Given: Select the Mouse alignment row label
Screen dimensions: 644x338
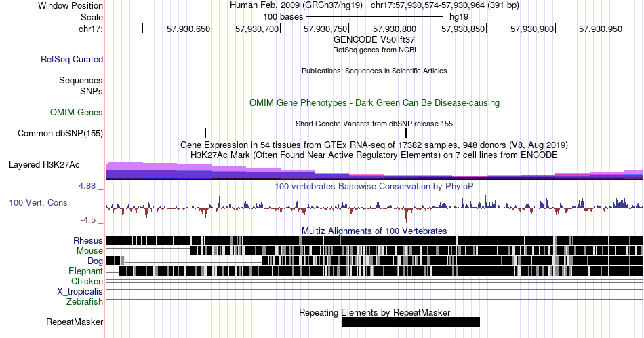Looking at the screenshot, I should (x=89, y=251).
